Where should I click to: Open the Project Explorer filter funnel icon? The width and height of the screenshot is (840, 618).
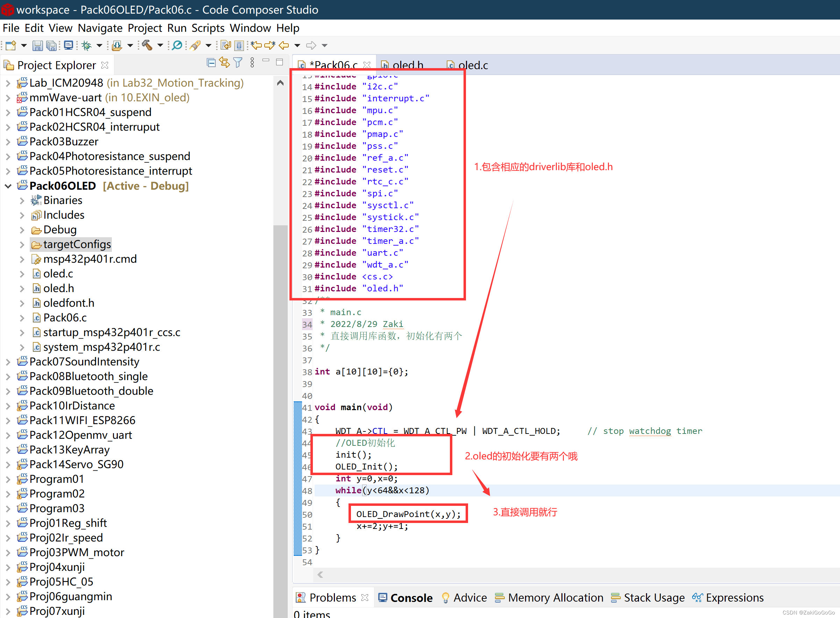click(238, 63)
